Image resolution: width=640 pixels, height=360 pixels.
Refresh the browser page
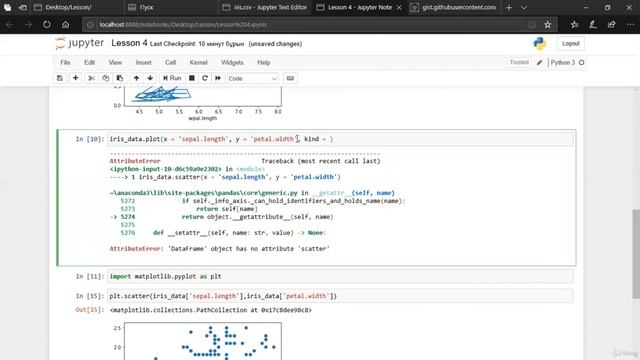point(47,25)
